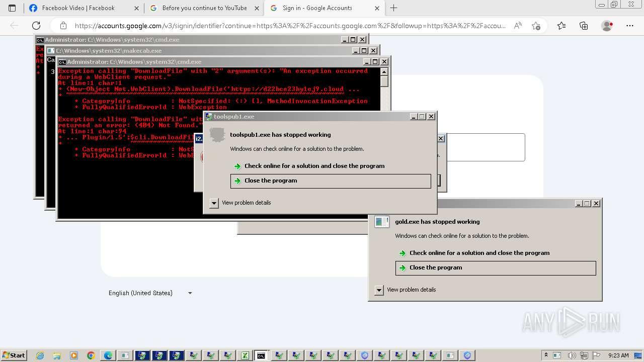
Task: Switch to the cmd.exe taskbar item
Action: (x=262, y=355)
